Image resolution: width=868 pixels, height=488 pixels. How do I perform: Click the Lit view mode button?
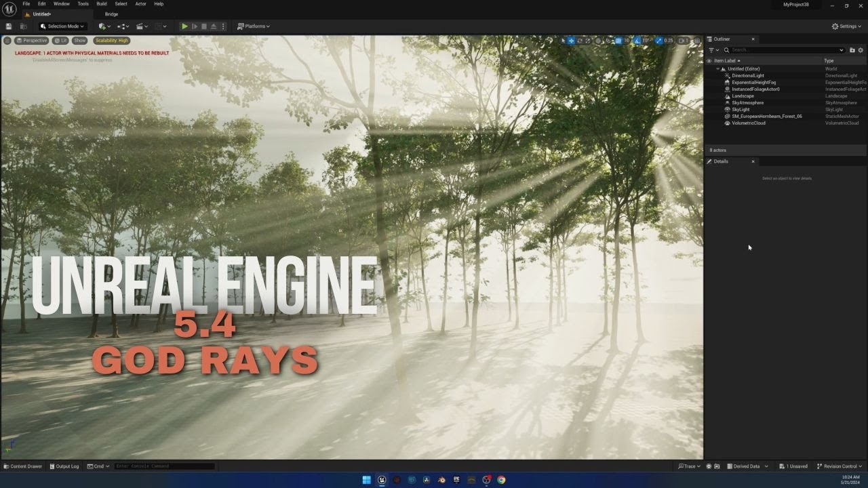click(61, 41)
